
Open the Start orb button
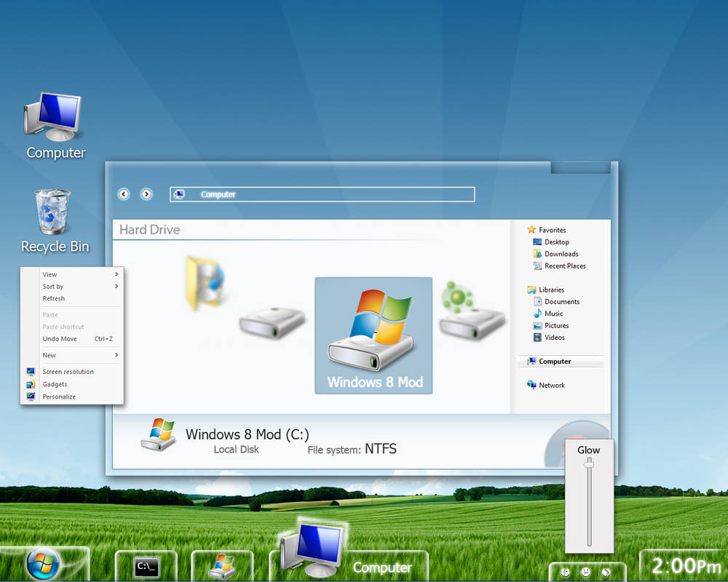43,564
